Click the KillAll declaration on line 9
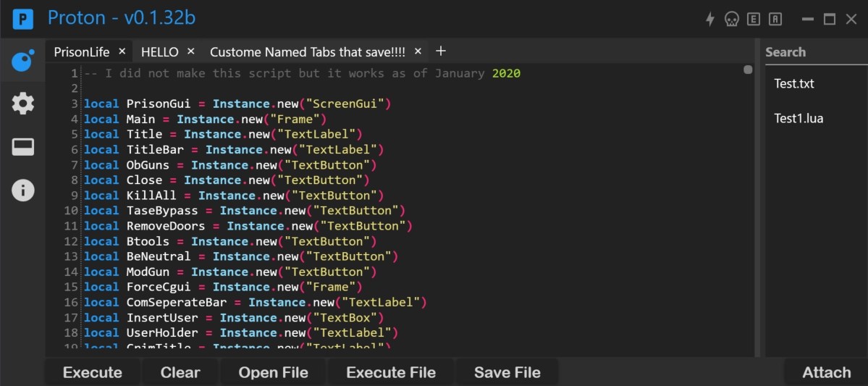The width and height of the screenshot is (868, 386). click(234, 196)
